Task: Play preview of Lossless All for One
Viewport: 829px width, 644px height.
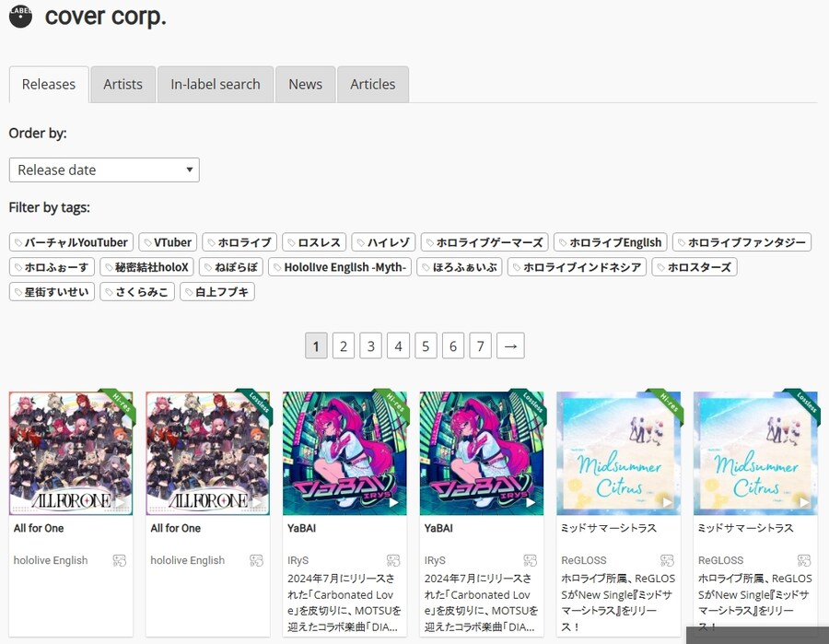Action: pyautogui.click(x=257, y=502)
